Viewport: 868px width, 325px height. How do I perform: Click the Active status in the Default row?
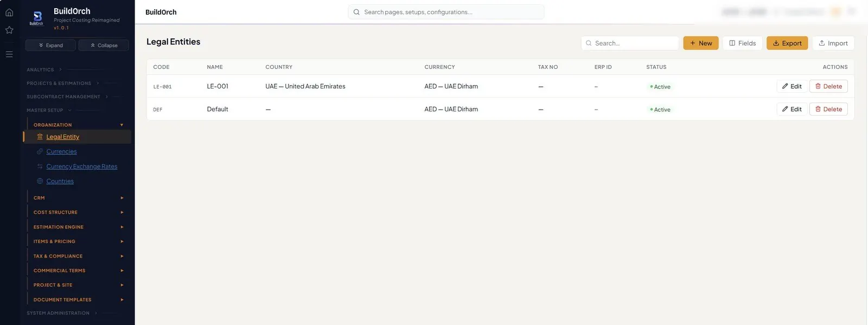pos(660,110)
